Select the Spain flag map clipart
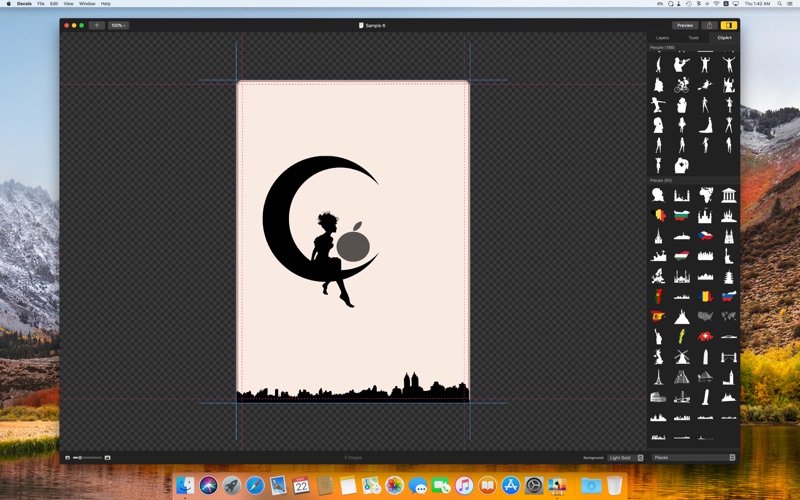Image resolution: width=800 pixels, height=500 pixels. click(x=658, y=316)
